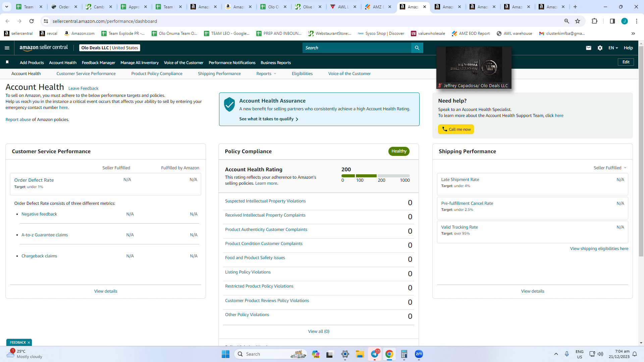
Task: Click the Windows taskbar Search box
Action: tap(271, 354)
